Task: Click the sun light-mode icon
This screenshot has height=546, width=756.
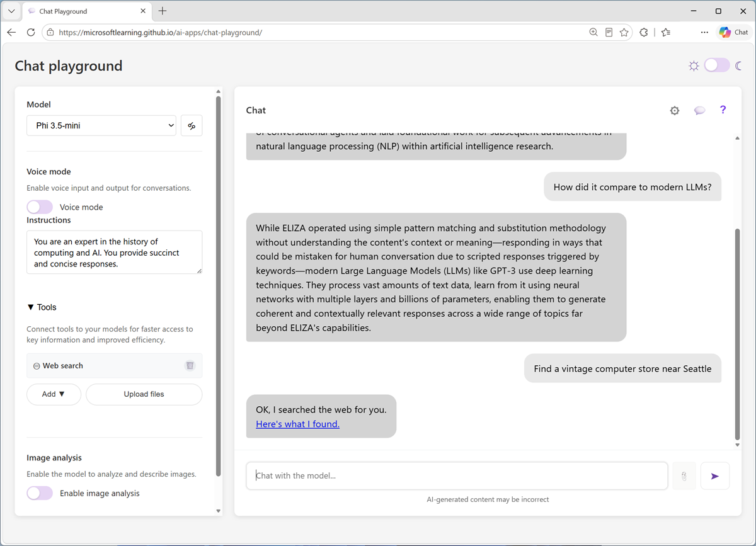Action: (x=694, y=65)
